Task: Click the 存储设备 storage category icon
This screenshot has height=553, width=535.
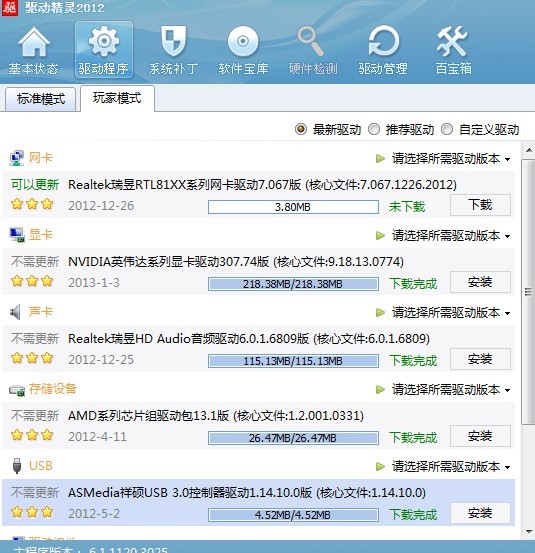Action: click(x=17, y=390)
